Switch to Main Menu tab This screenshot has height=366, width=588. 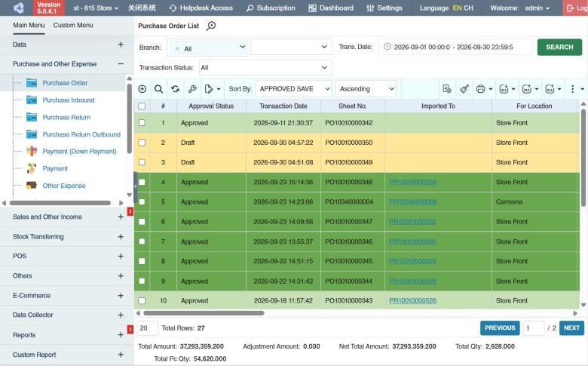(x=29, y=25)
